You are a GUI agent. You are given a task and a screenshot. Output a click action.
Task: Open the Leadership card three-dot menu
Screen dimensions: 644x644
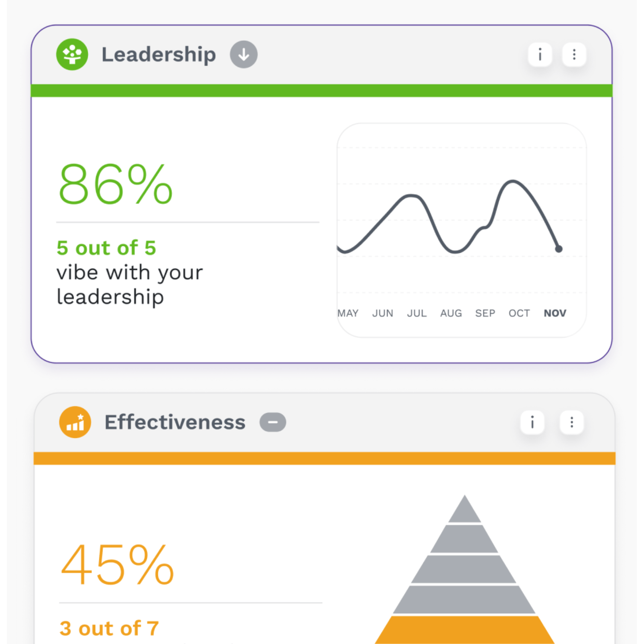click(x=574, y=54)
